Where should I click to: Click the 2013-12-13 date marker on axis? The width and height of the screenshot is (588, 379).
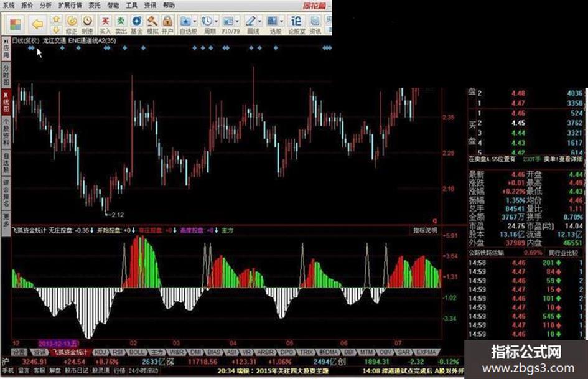pos(57,343)
